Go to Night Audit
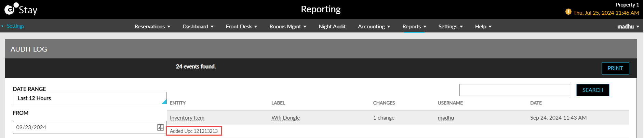This screenshot has width=644, height=138. pos(332,26)
